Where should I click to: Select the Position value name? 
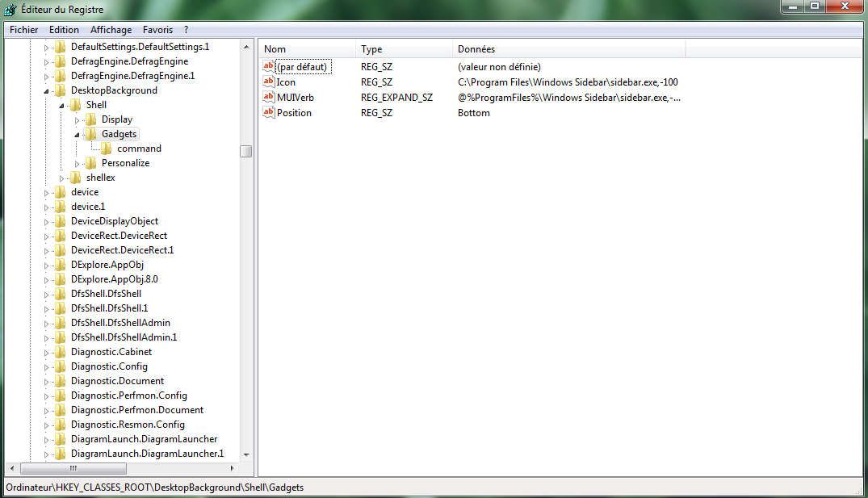pos(294,113)
